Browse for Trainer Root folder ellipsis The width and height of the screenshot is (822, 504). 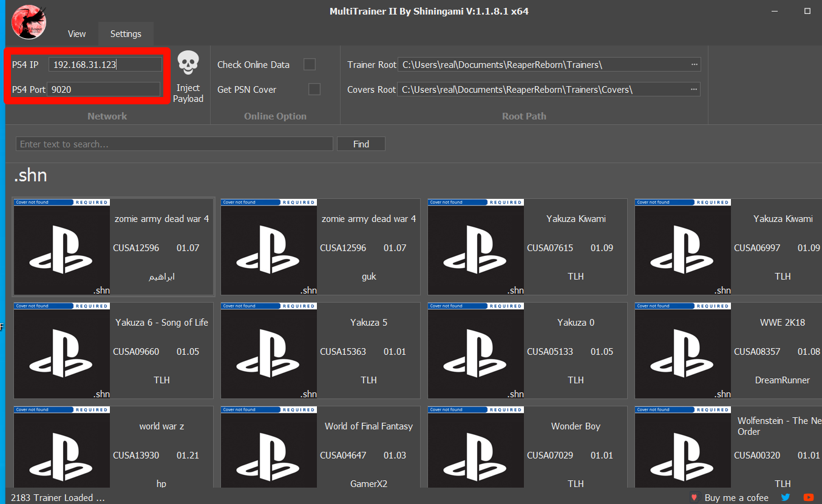tap(694, 64)
